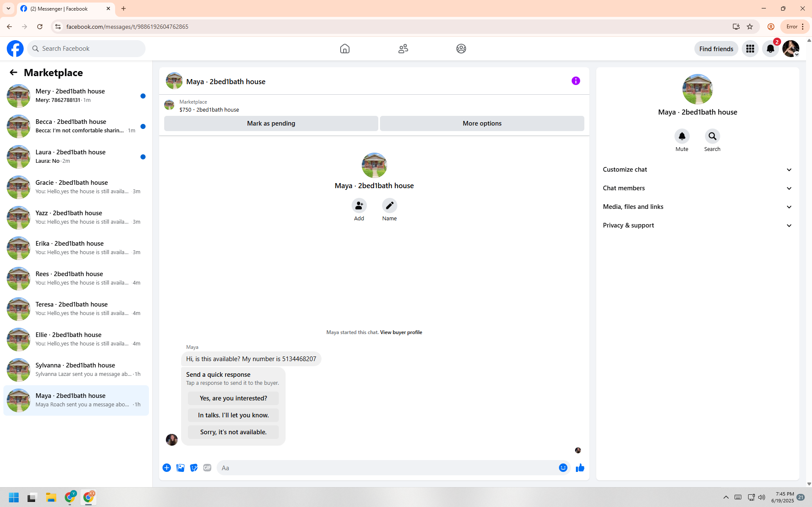
Task: Choose a sticker using the sticker icon
Action: point(194,468)
